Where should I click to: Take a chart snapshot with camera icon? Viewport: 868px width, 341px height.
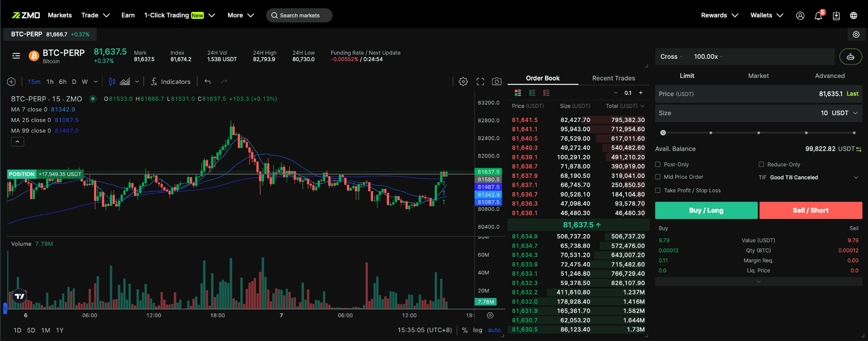[497, 82]
